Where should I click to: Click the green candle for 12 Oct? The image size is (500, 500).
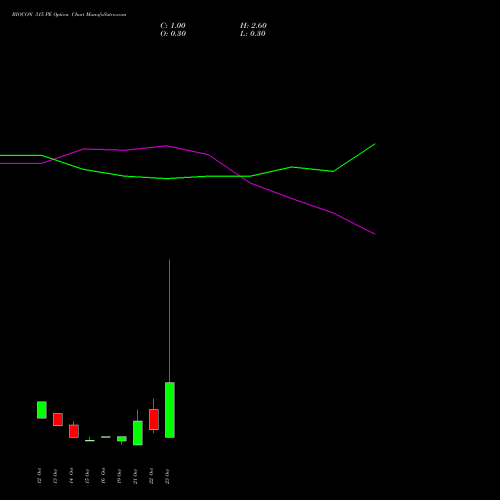point(42,410)
